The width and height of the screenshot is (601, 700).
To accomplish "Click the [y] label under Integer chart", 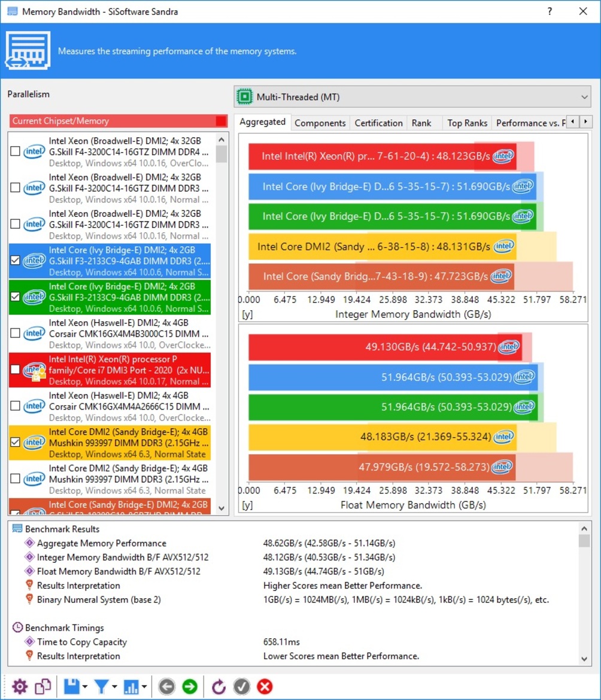I will pyautogui.click(x=247, y=314).
